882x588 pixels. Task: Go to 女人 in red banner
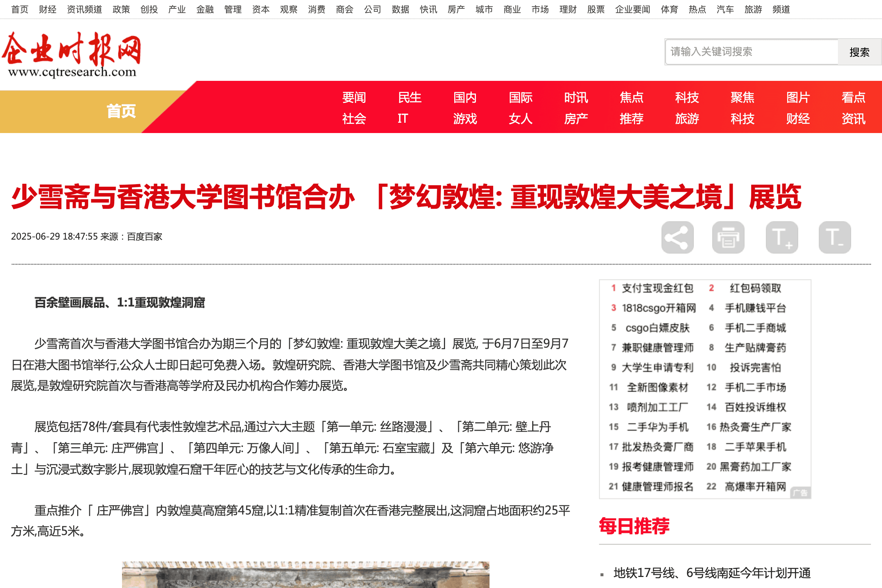(520, 118)
